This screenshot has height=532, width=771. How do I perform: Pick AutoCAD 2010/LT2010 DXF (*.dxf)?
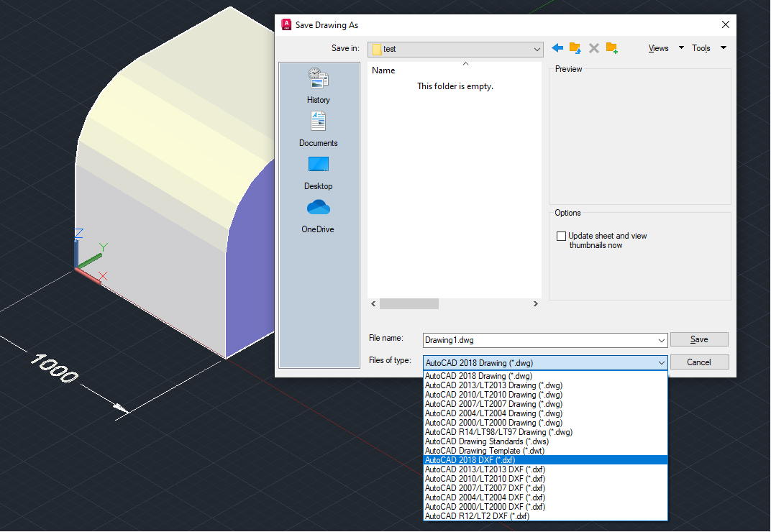pos(545,479)
